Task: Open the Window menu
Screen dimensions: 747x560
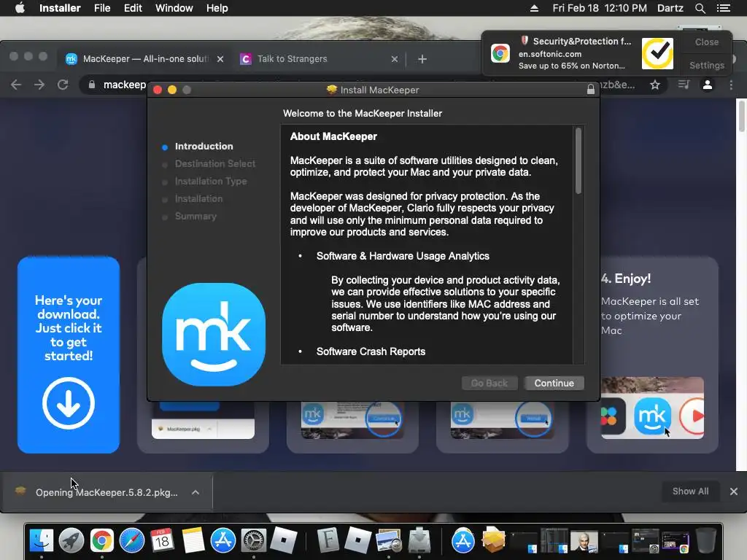Action: click(x=174, y=8)
